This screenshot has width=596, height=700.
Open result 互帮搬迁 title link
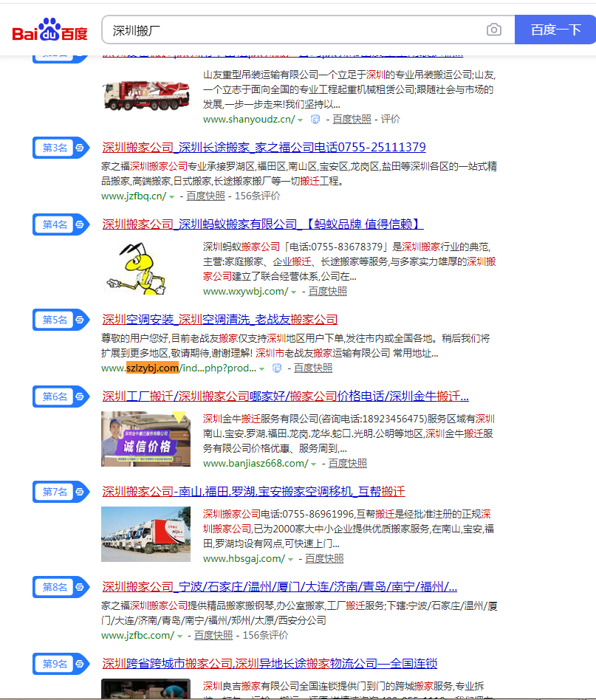coord(253,492)
